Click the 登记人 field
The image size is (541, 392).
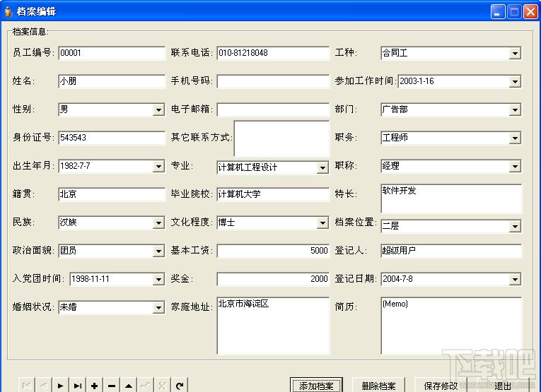[x=451, y=251]
